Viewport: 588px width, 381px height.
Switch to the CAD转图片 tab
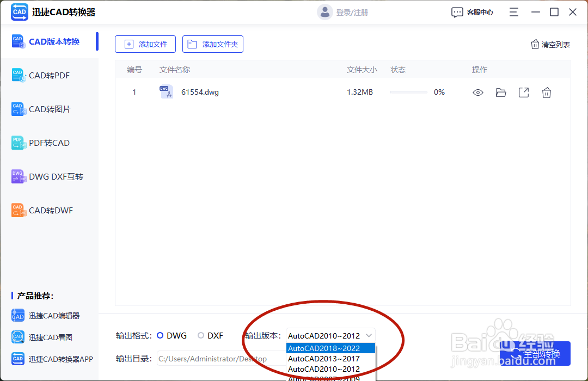[x=50, y=109]
